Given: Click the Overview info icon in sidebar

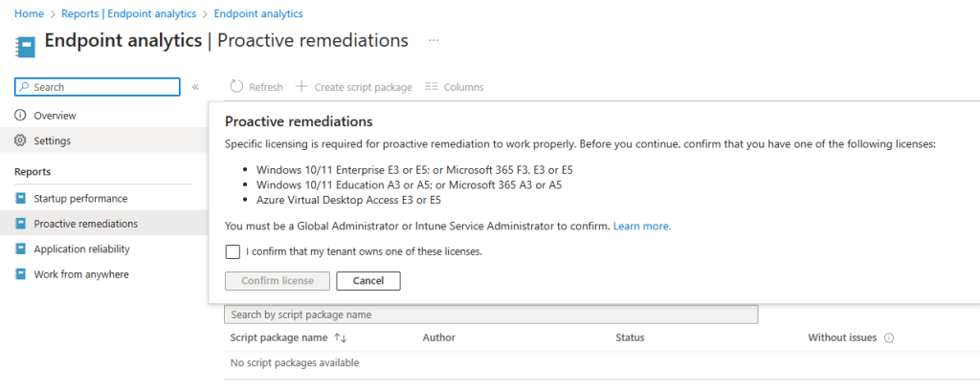Looking at the screenshot, I should [21, 116].
